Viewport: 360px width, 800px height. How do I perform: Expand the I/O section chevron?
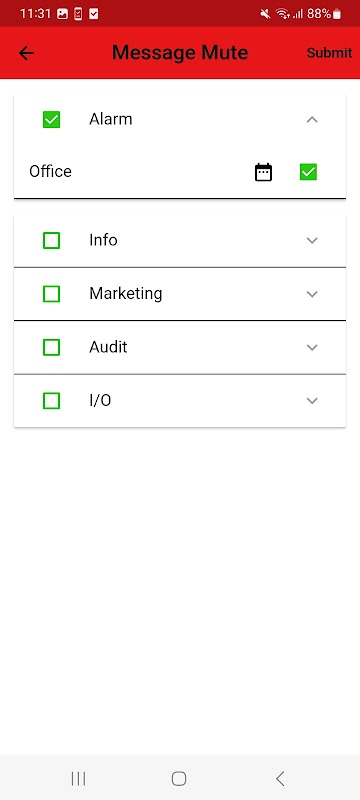[312, 401]
